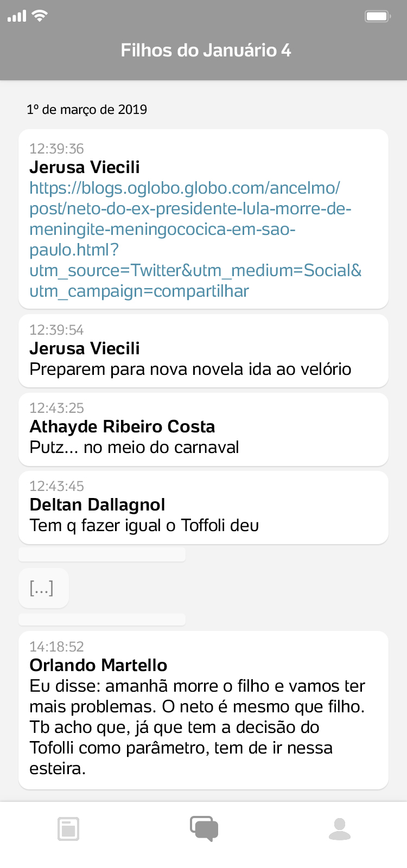Tap Orlando Martello's long message text
The image size is (407, 868).
[x=198, y=727]
